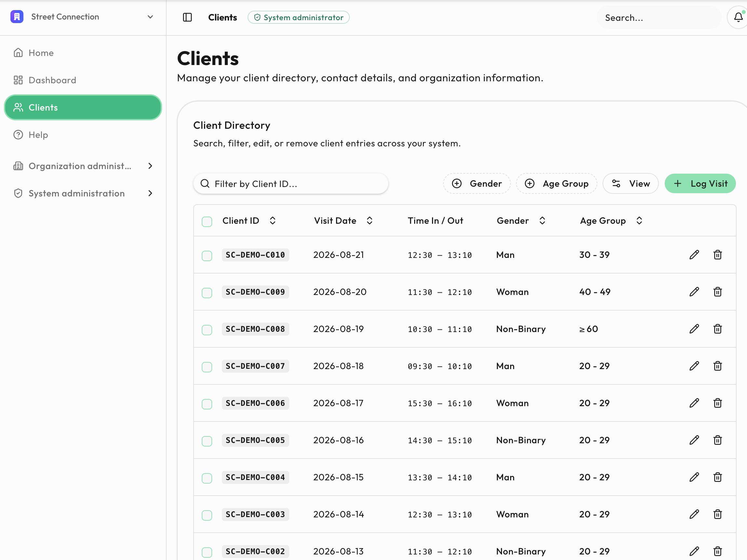The height and width of the screenshot is (560, 747).
Task: Click the Time In / Out column header
Action: (x=435, y=220)
